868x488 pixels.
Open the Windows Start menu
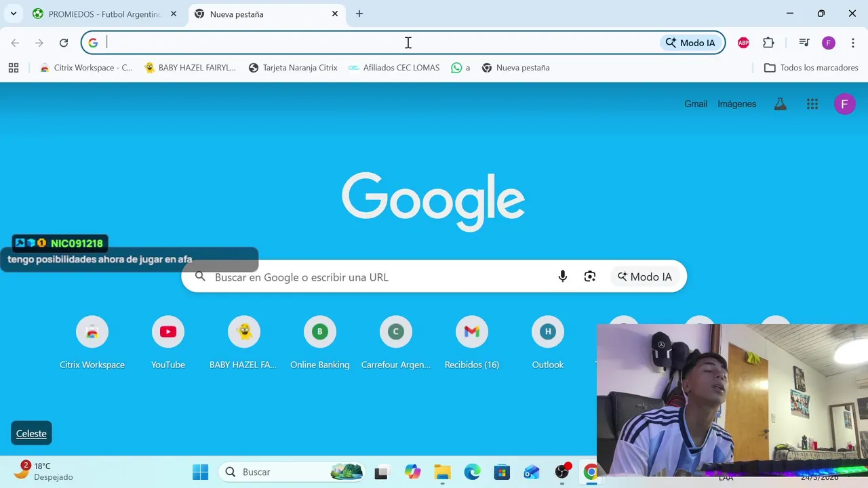[201, 472]
